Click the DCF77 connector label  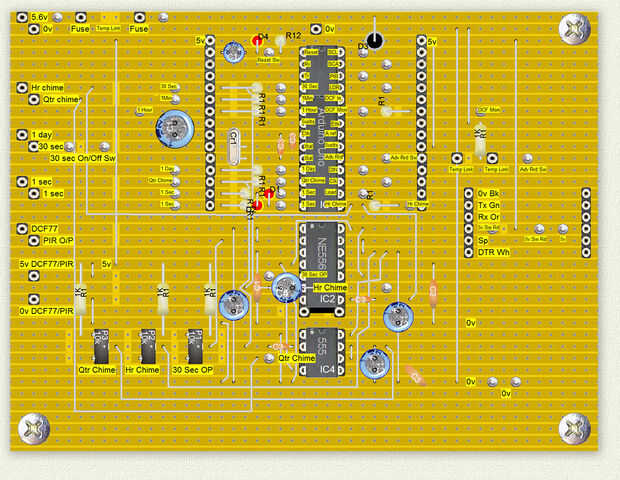(x=44, y=229)
